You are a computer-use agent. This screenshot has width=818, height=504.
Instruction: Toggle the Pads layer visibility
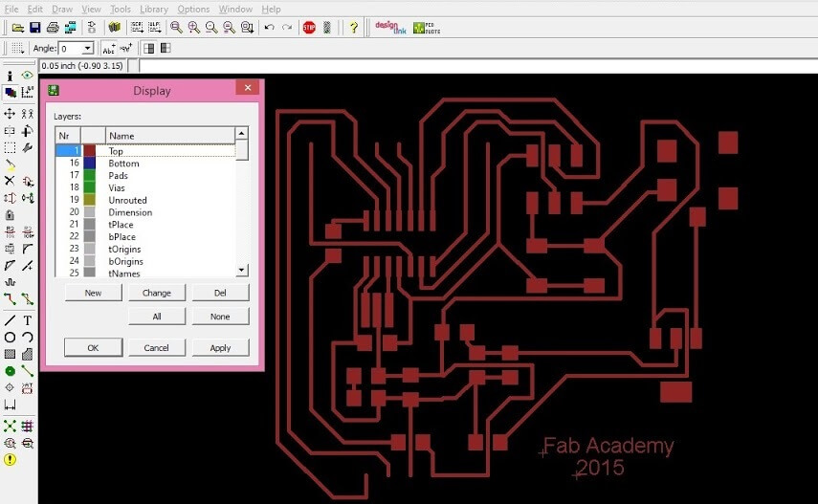pyautogui.click(x=145, y=175)
